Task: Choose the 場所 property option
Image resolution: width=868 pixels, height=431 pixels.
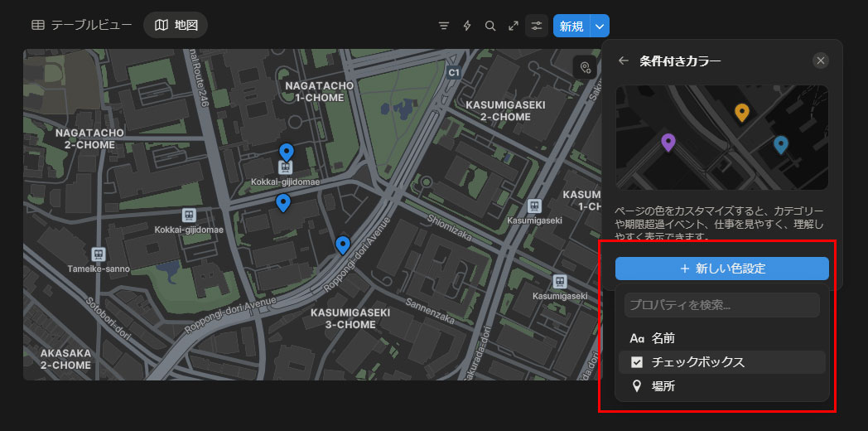Action: pyautogui.click(x=663, y=386)
